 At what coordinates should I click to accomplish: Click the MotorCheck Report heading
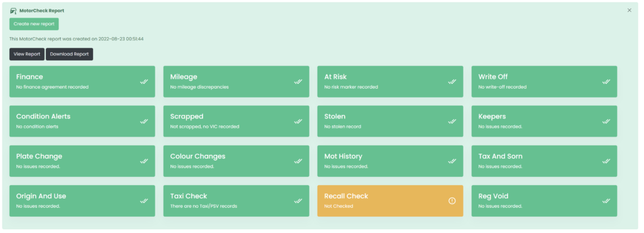(42, 11)
